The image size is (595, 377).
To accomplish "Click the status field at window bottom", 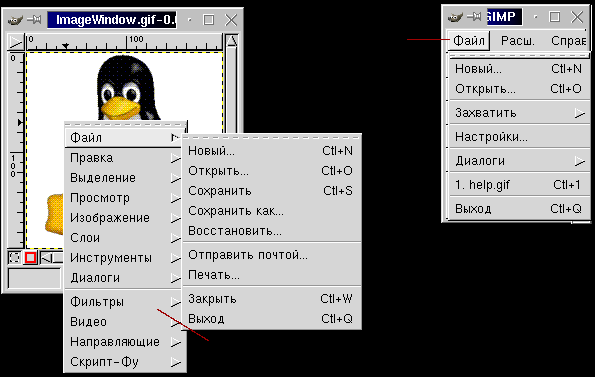I will 35,278.
